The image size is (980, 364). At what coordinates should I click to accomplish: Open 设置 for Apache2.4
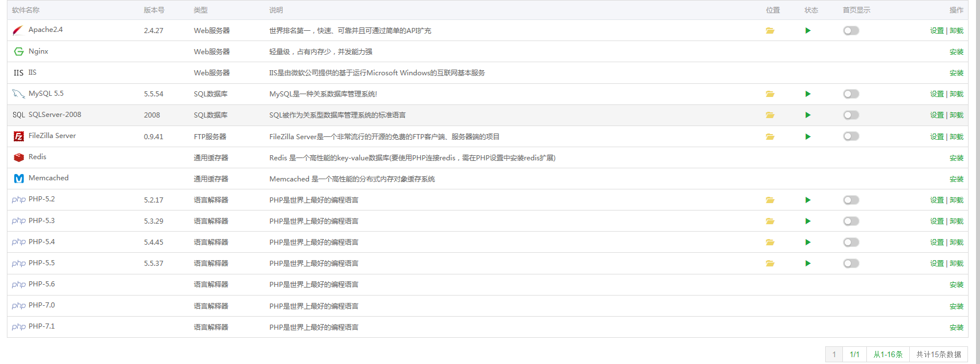pos(937,31)
